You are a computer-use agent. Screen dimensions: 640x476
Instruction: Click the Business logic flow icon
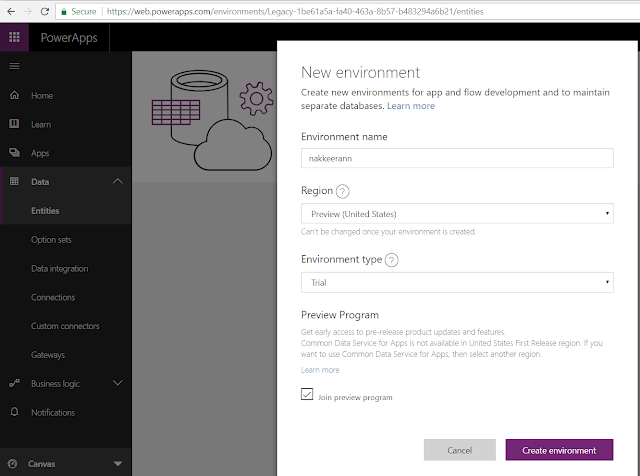(14, 383)
